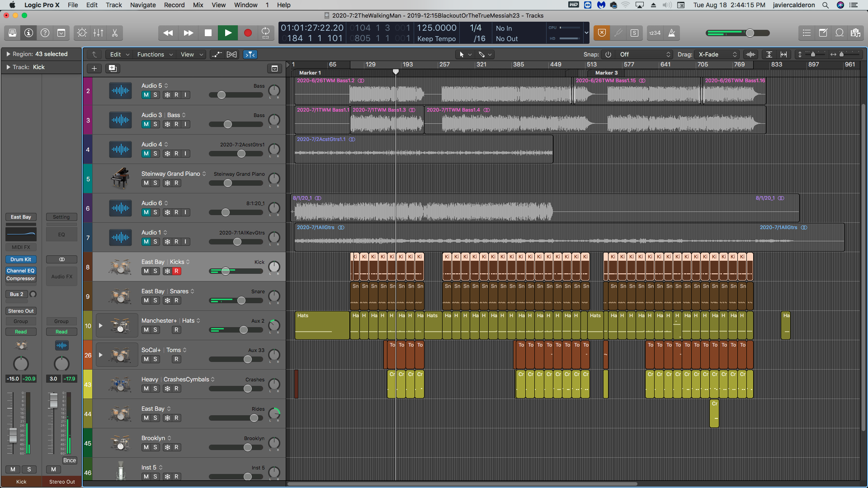Open the Apple Loops browser

(840, 33)
